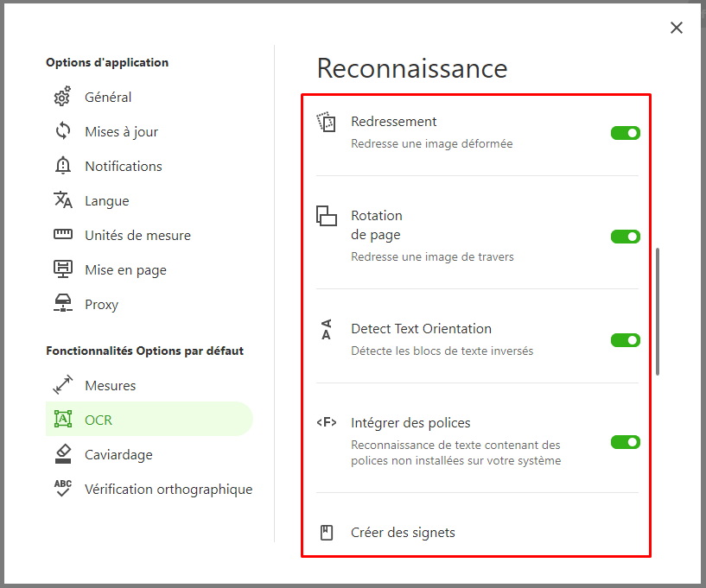Turn off Rotation de page switch
Screen dimensions: 706x588
[x=626, y=237]
